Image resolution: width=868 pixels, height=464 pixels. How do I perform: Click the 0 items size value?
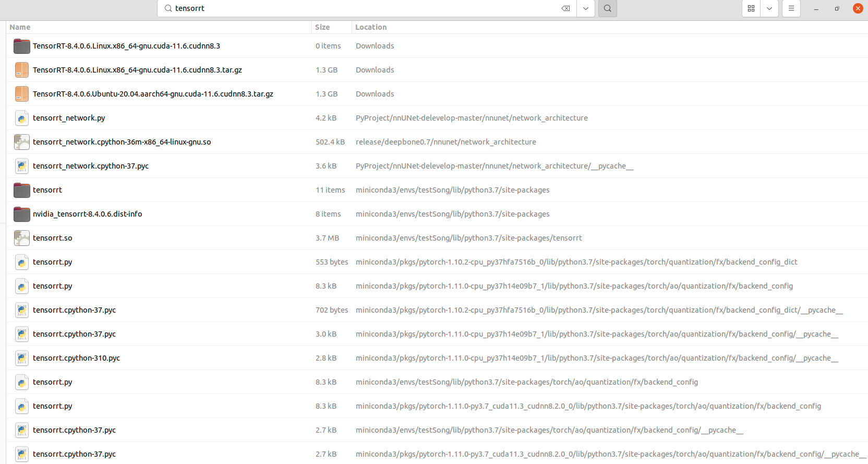point(328,46)
